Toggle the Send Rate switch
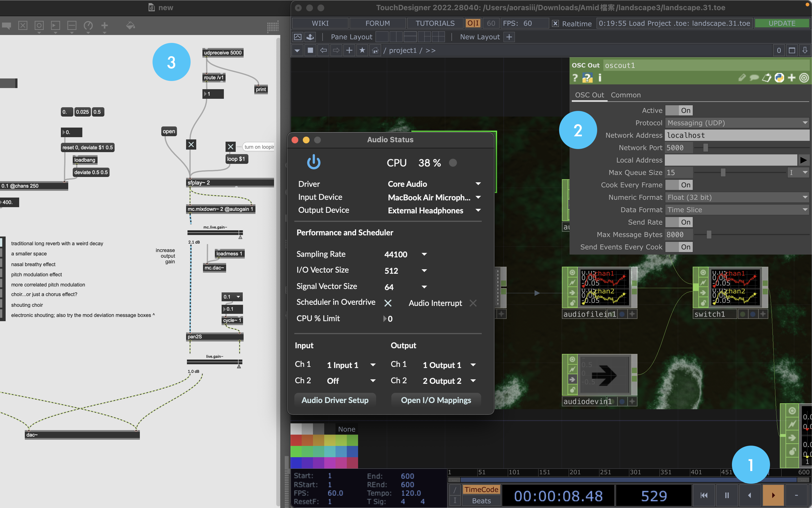This screenshot has width=812, height=508. pyautogui.click(x=679, y=222)
